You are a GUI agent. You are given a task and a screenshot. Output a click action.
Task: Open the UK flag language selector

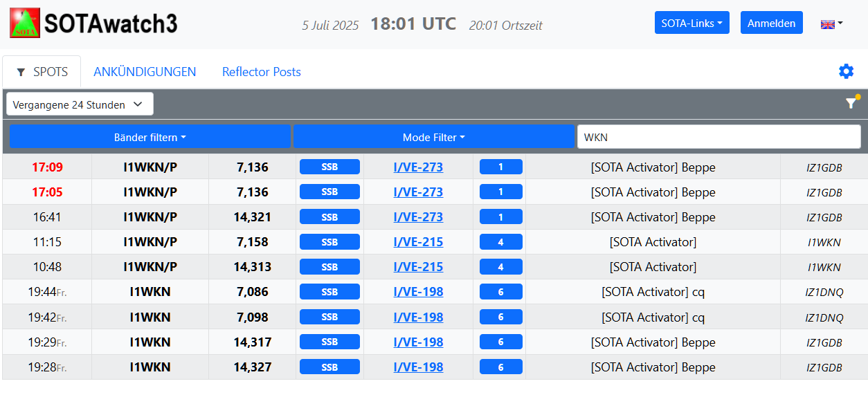[x=831, y=24]
